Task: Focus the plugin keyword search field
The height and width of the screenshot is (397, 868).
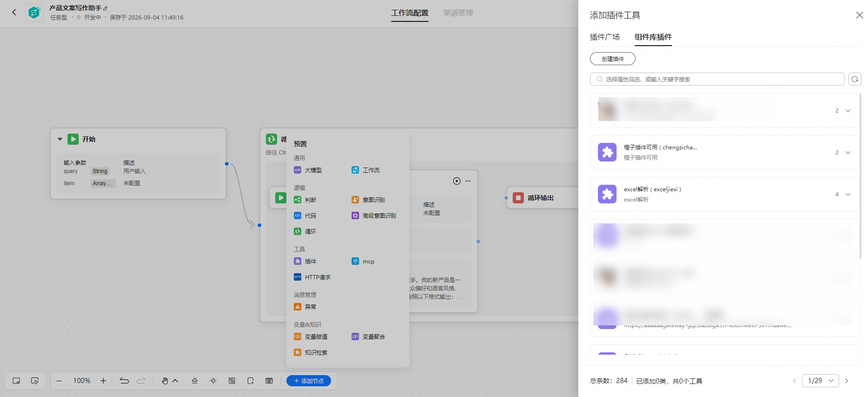Action: (717, 79)
